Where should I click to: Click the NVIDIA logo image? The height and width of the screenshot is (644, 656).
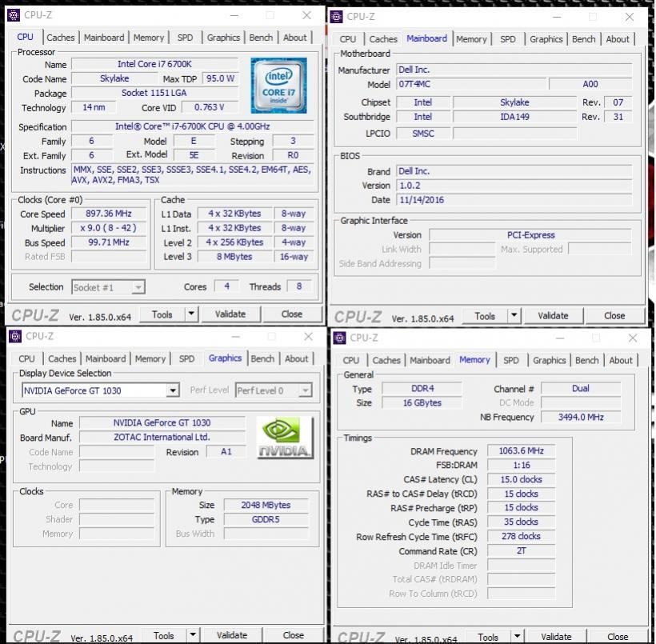coord(285,438)
